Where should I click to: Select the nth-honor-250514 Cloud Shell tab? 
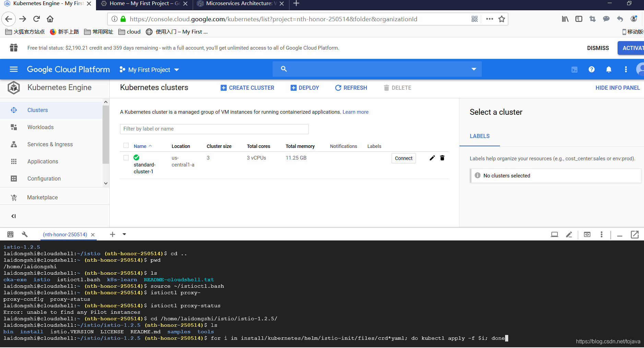click(65, 235)
